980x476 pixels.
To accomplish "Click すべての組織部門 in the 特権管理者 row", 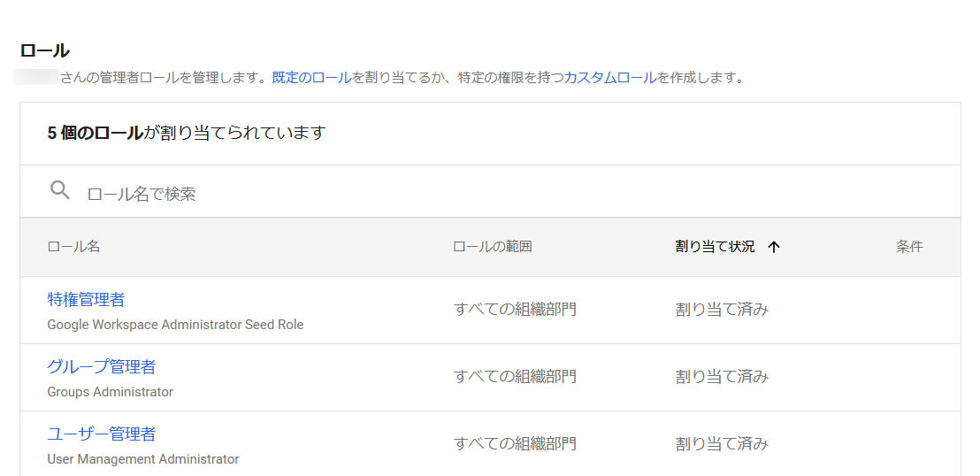I will (515, 309).
